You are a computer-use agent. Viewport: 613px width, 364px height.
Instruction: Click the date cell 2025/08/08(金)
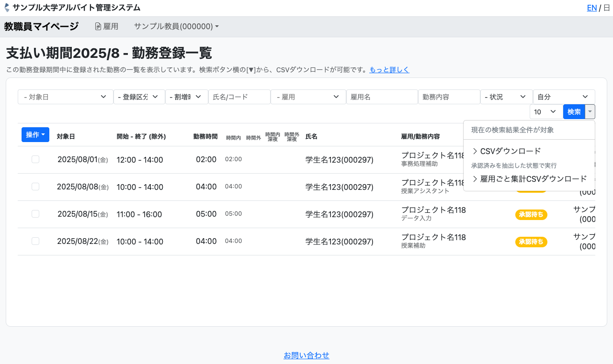pyautogui.click(x=83, y=187)
